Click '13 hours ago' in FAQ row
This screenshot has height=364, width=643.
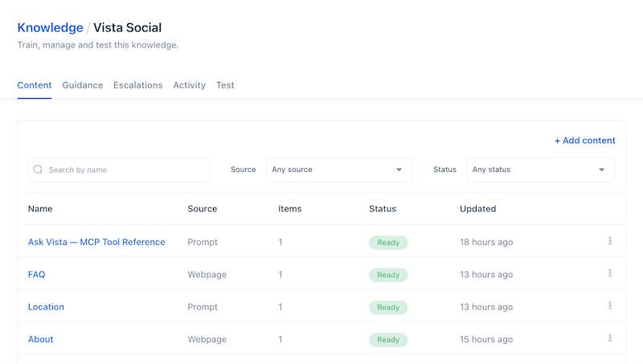486,274
